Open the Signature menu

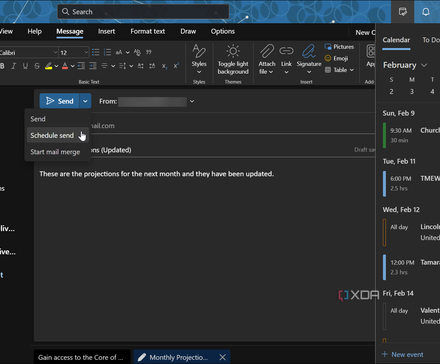(309, 59)
